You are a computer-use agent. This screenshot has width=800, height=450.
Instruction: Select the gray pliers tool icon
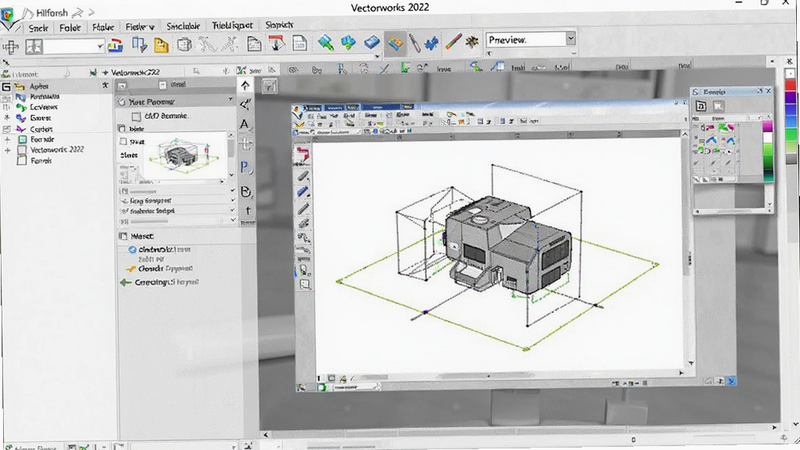pyautogui.click(x=415, y=43)
